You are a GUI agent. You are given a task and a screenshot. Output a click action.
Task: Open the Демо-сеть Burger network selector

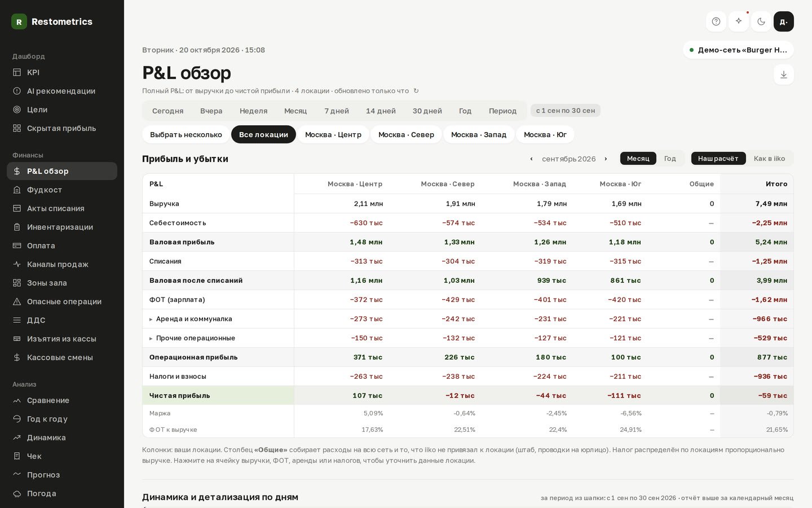(738, 50)
